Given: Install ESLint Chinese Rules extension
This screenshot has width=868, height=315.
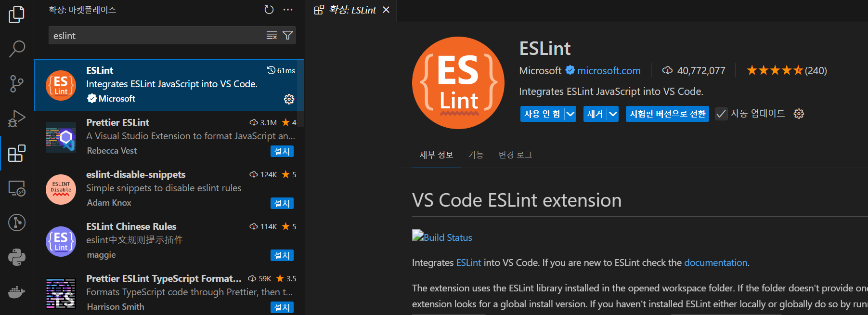Looking at the screenshot, I should point(282,255).
